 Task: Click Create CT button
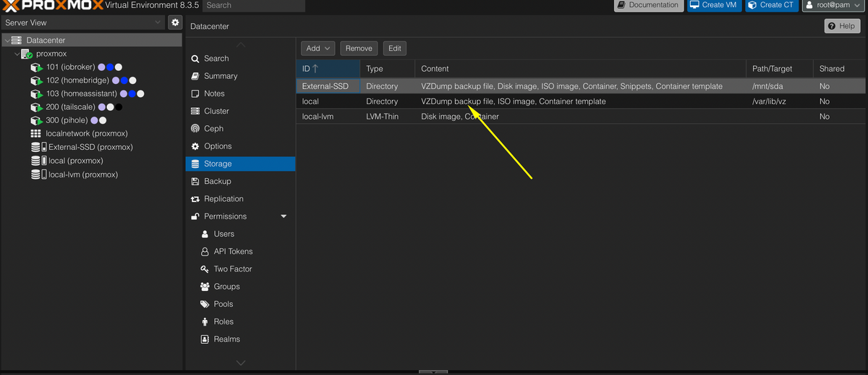(x=772, y=5)
